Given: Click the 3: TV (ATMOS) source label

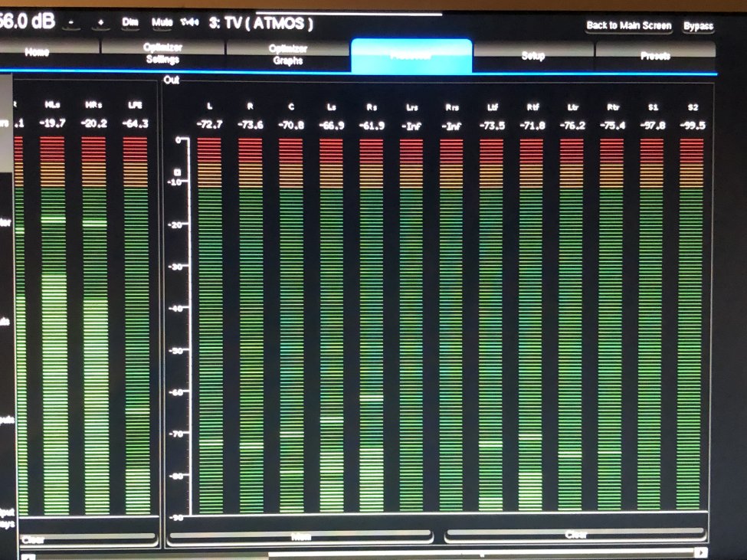Looking at the screenshot, I should (260, 23).
